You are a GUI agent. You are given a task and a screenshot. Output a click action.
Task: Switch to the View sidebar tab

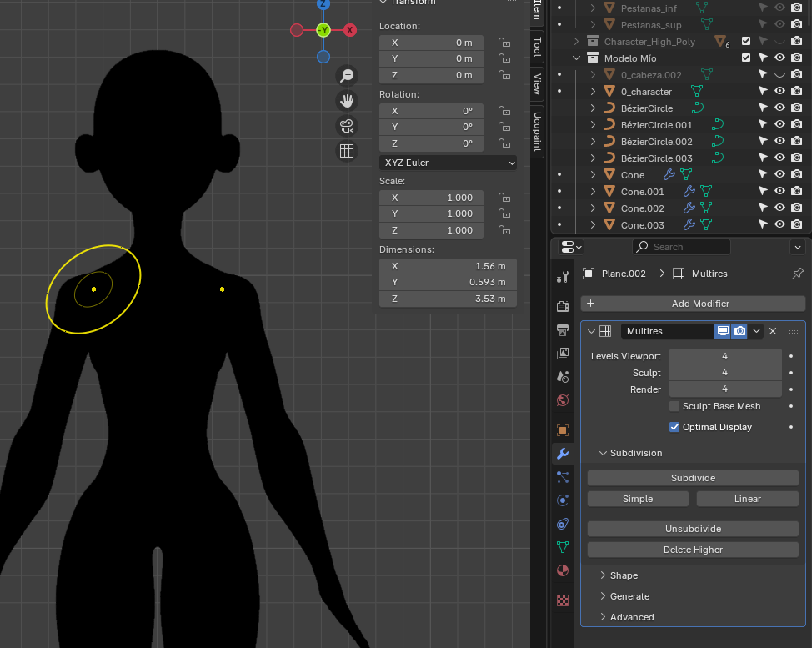[x=538, y=83]
